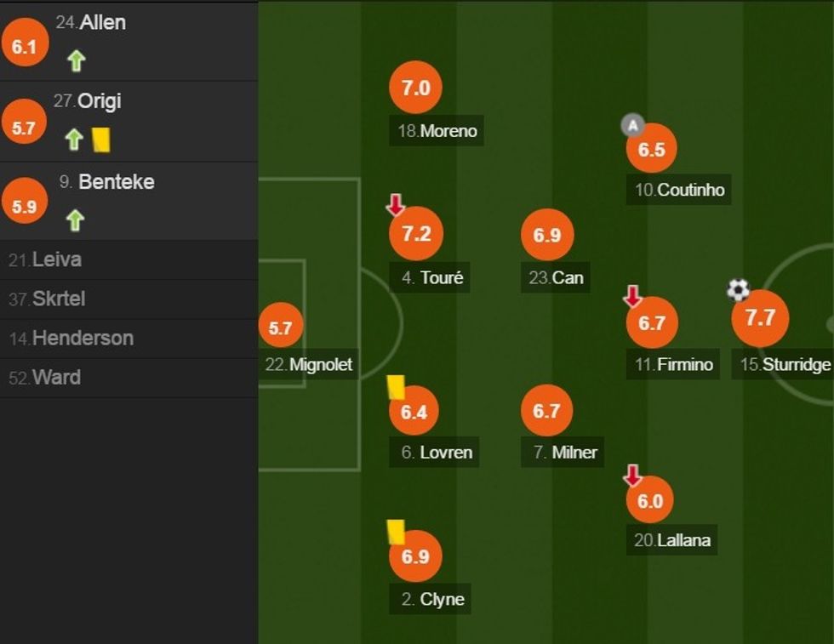This screenshot has height=644, width=834.
Task: Choose Ward from the bench list
Action: [45, 377]
